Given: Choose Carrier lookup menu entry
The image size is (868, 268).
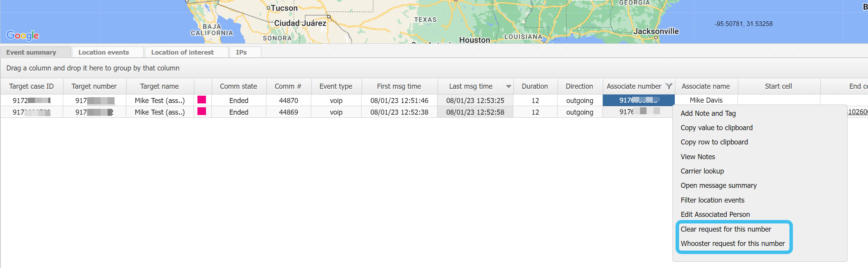Looking at the screenshot, I should (702, 171).
